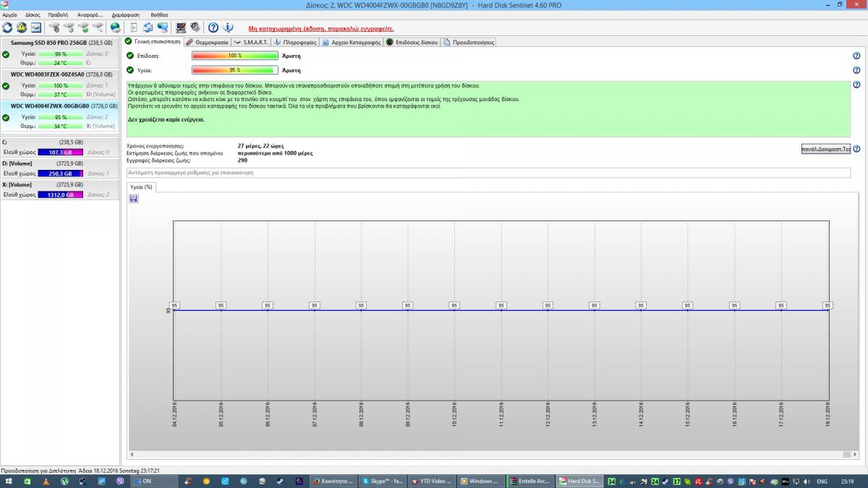Viewport: 868px width, 488px height.
Task: Click the Samsung 99 % health bar
Action: (x=61, y=54)
